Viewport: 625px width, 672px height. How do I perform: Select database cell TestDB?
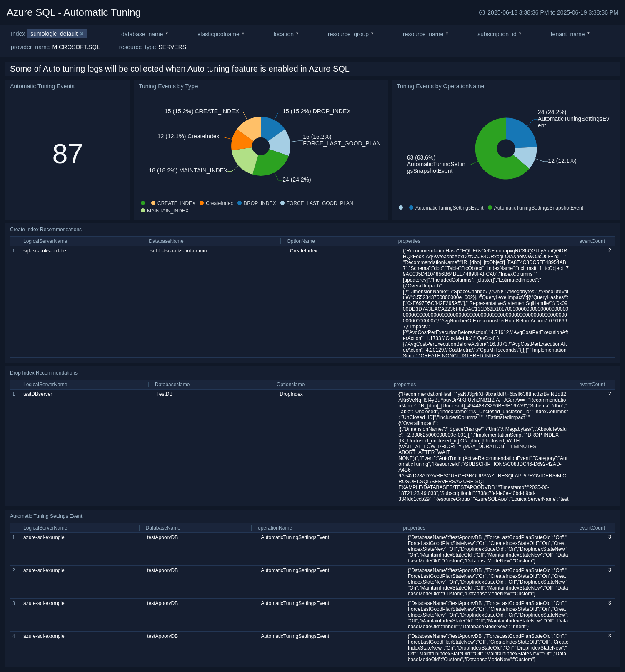point(164,394)
